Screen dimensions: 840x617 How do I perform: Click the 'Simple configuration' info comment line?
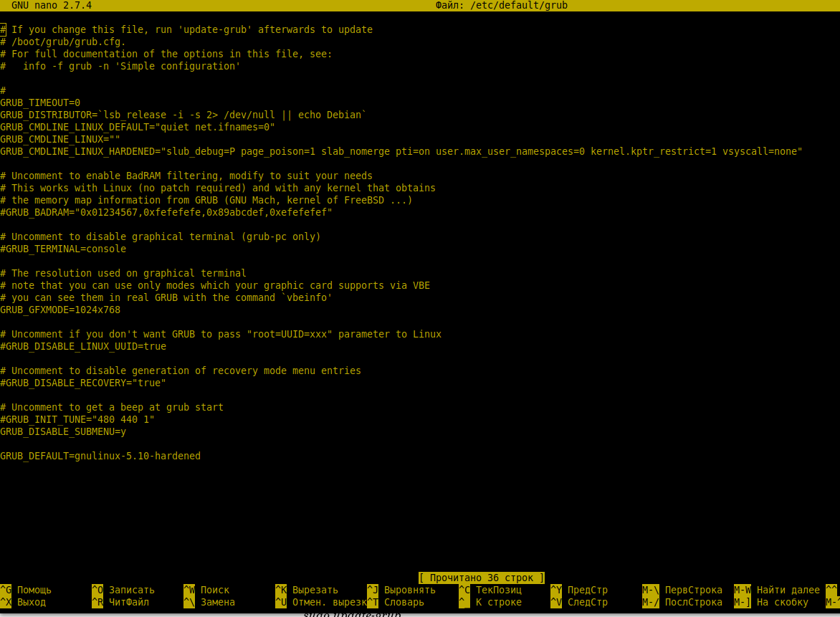tap(120, 66)
